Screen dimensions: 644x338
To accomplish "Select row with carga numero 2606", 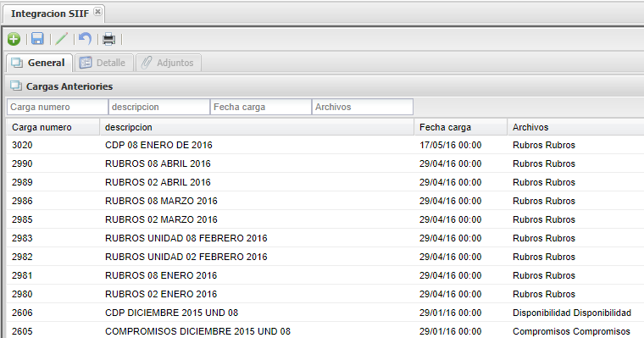I will coord(325,313).
